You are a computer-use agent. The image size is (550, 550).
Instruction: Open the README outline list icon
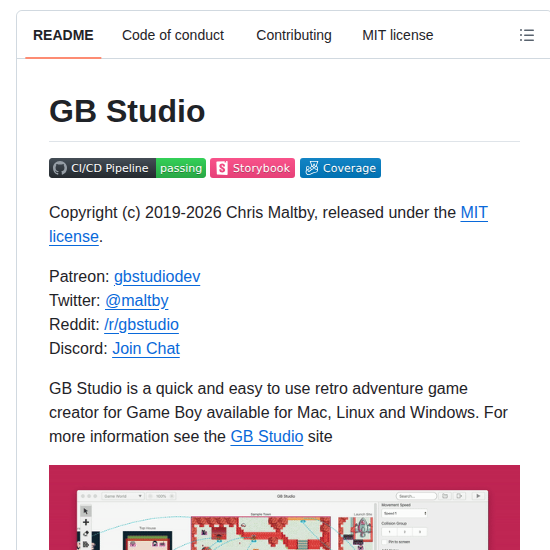pos(526,35)
